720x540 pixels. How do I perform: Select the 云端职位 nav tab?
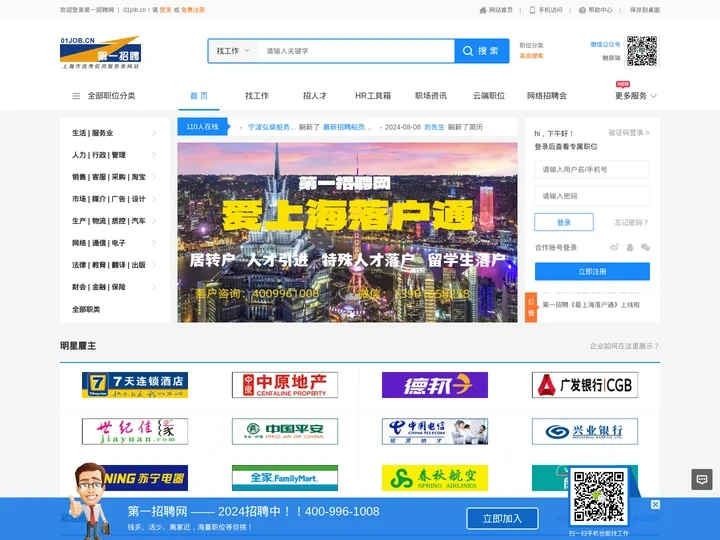(x=489, y=96)
